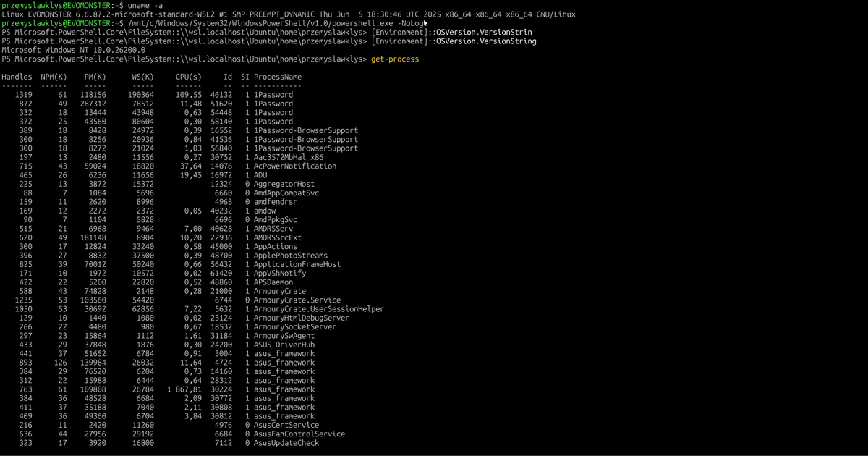Click process Id 30772

(x=221, y=398)
